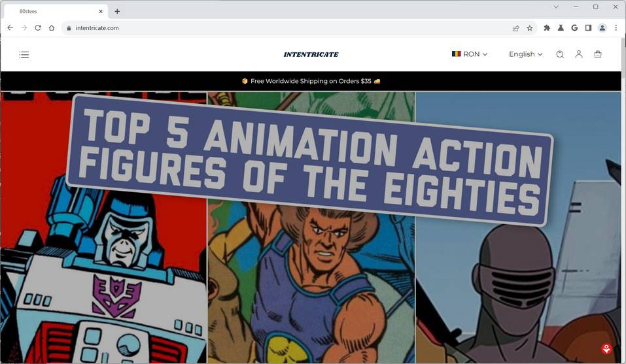626x364 pixels.
Task: Click the Top 5 Animation Action Figures banner
Action: 310,160
